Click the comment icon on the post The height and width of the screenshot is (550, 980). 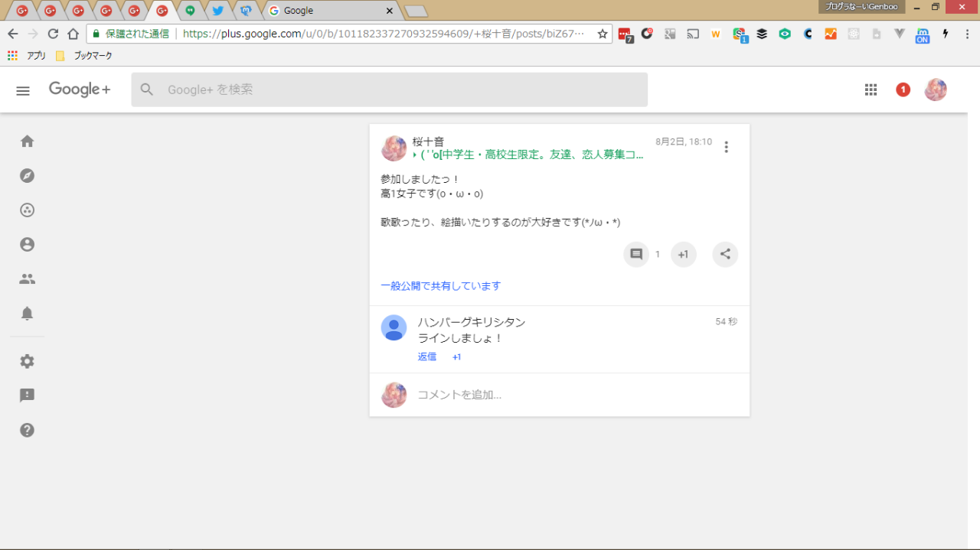click(635, 255)
